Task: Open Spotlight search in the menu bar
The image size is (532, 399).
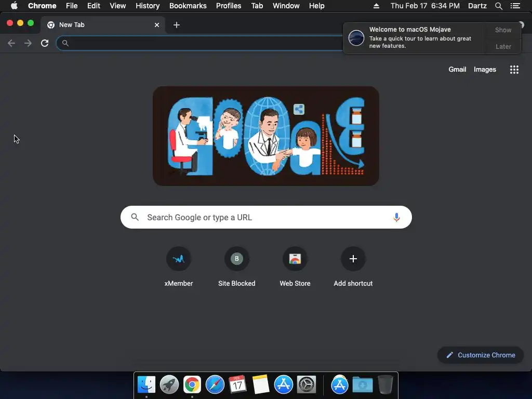Action: (498, 6)
